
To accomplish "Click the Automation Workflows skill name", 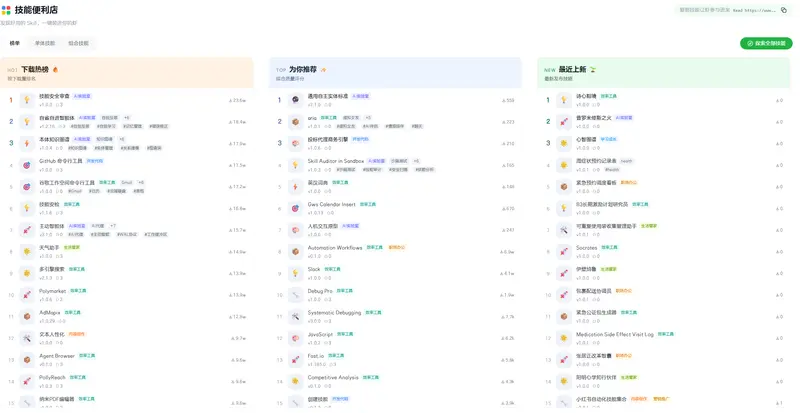I will coord(335,248).
